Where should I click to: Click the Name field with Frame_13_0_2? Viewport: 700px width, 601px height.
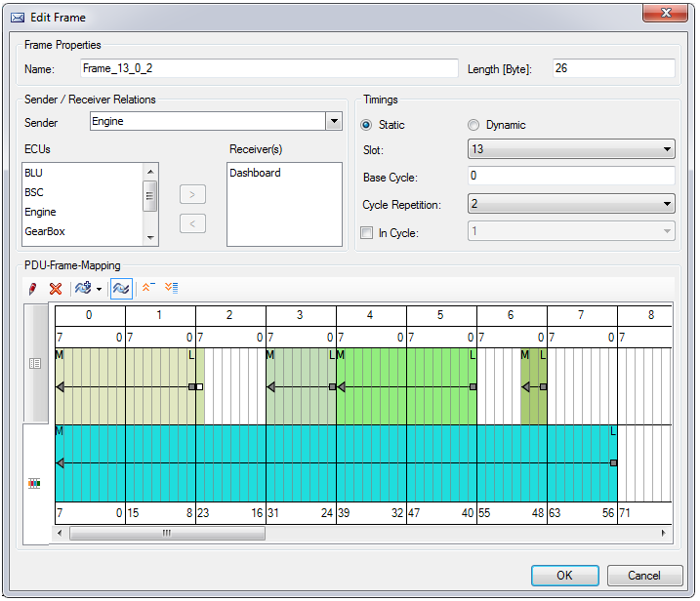(x=269, y=68)
